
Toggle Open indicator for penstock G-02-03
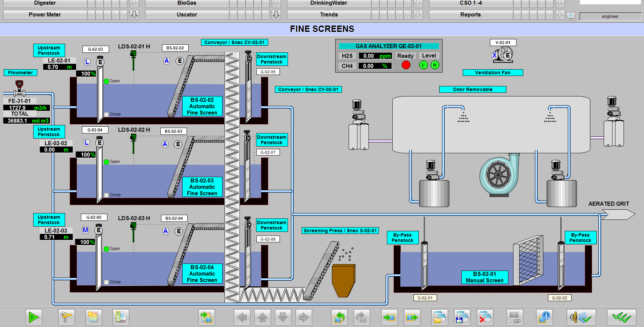106,81
